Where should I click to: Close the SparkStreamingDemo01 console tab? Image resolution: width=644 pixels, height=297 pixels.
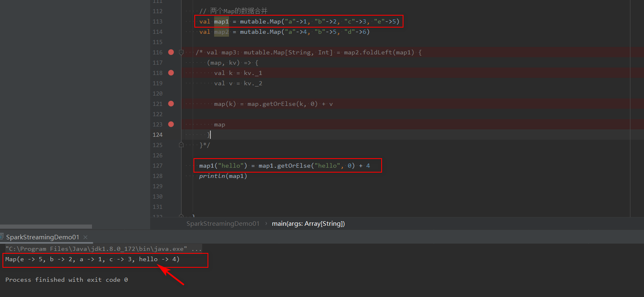[x=85, y=237]
